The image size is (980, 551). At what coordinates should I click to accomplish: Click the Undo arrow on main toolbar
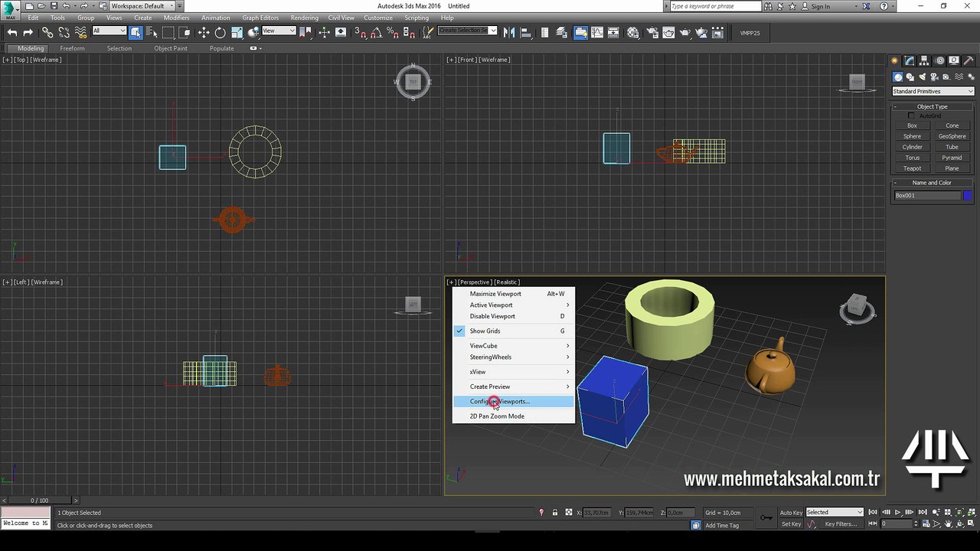click(12, 32)
